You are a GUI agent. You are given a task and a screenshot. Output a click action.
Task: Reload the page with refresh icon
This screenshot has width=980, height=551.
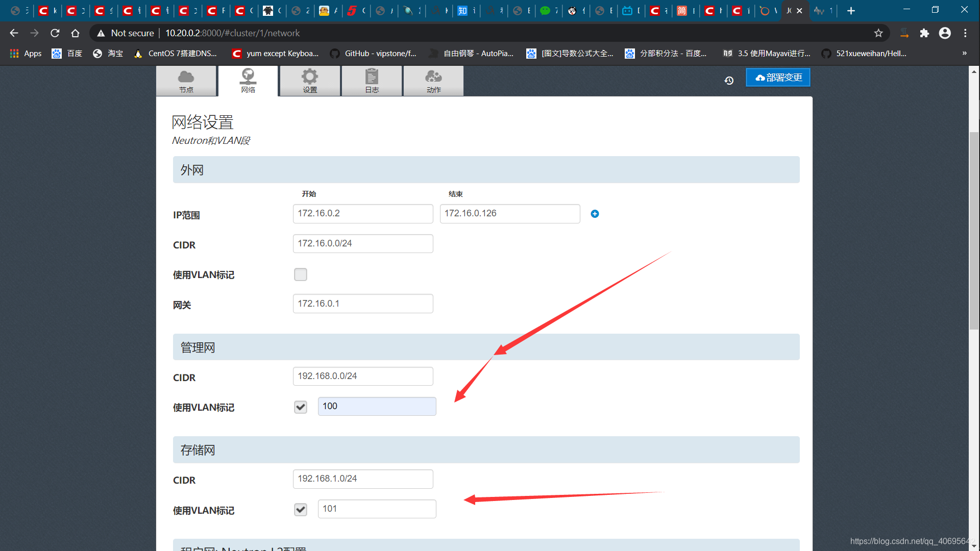point(55,33)
